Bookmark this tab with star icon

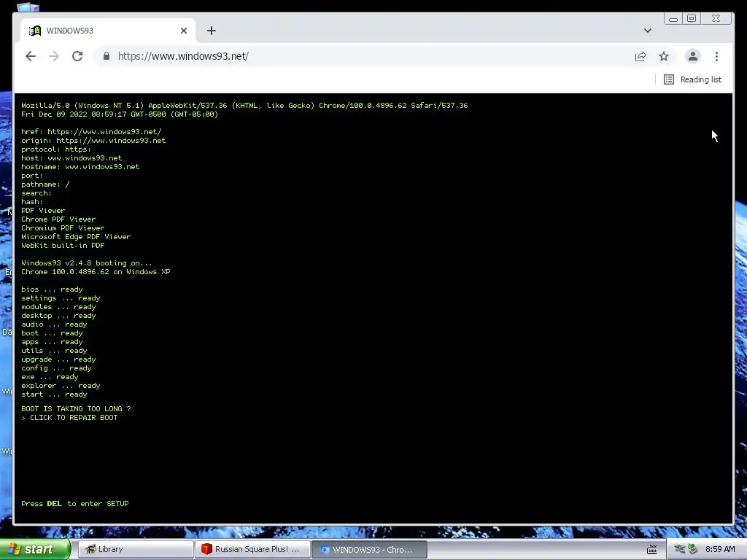664,56
